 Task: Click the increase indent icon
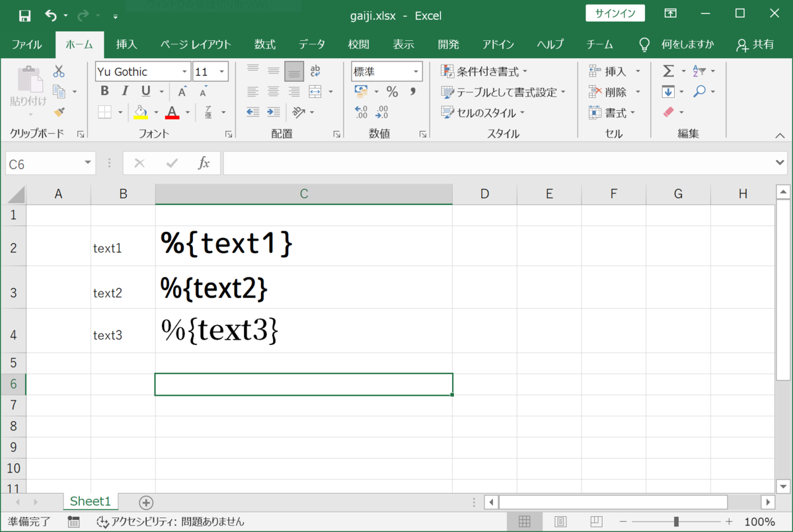(274, 112)
